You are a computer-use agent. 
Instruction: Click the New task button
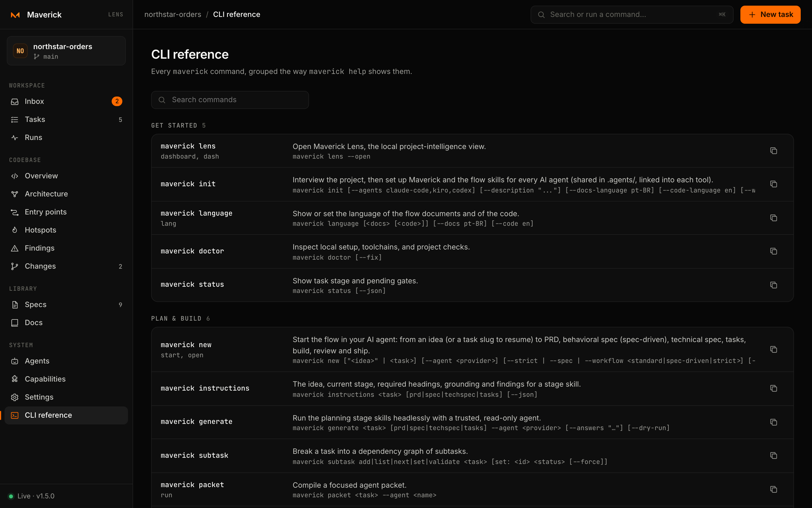click(x=770, y=14)
